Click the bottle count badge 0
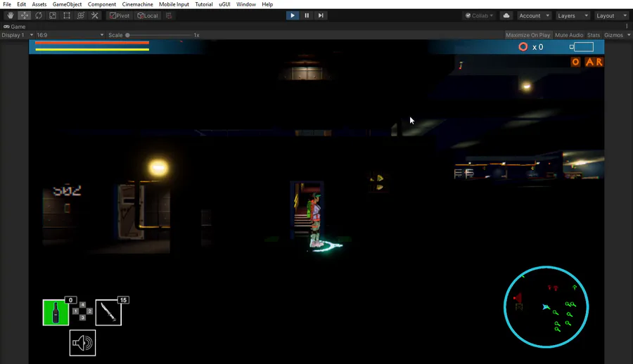Image resolution: width=633 pixels, height=364 pixels. click(70, 300)
